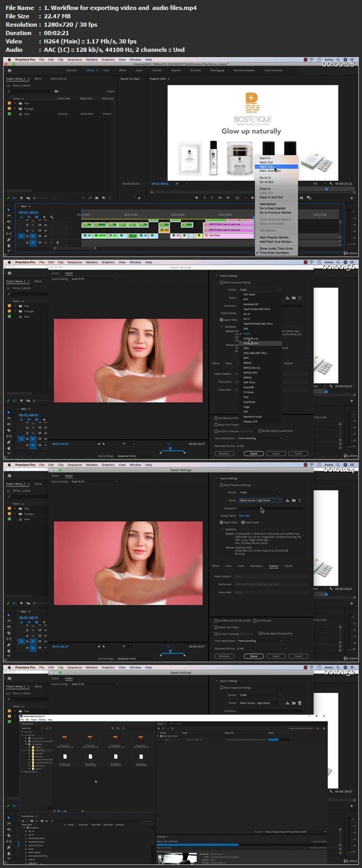Collapse the Export Settings section in the 00:01:24 frame
Image resolution: width=362 pixels, height=868 pixels.
point(217,478)
